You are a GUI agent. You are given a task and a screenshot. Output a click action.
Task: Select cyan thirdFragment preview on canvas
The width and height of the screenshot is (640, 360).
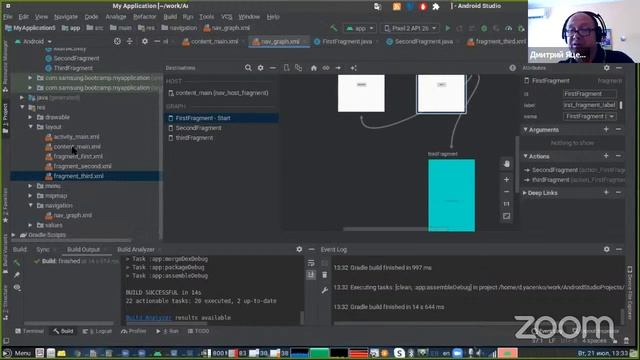click(451, 195)
